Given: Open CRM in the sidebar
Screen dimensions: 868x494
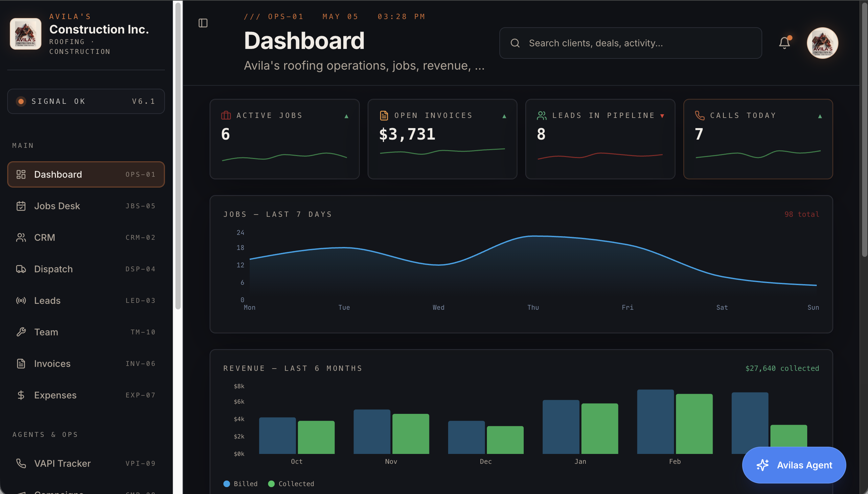Looking at the screenshot, I should (86, 237).
